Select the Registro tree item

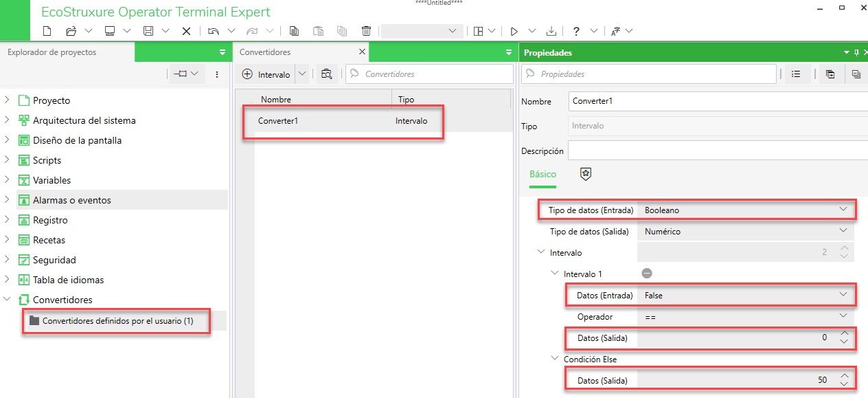[50, 220]
